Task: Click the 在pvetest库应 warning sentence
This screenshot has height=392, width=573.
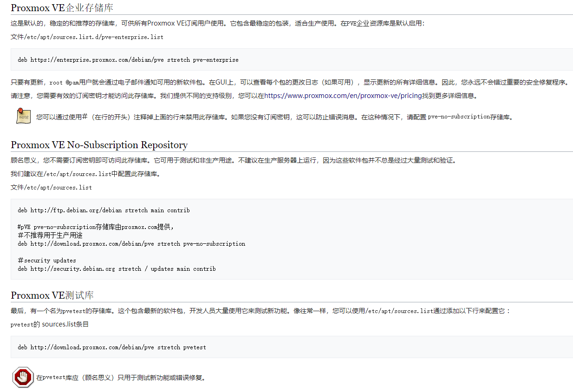Action: click(x=121, y=378)
